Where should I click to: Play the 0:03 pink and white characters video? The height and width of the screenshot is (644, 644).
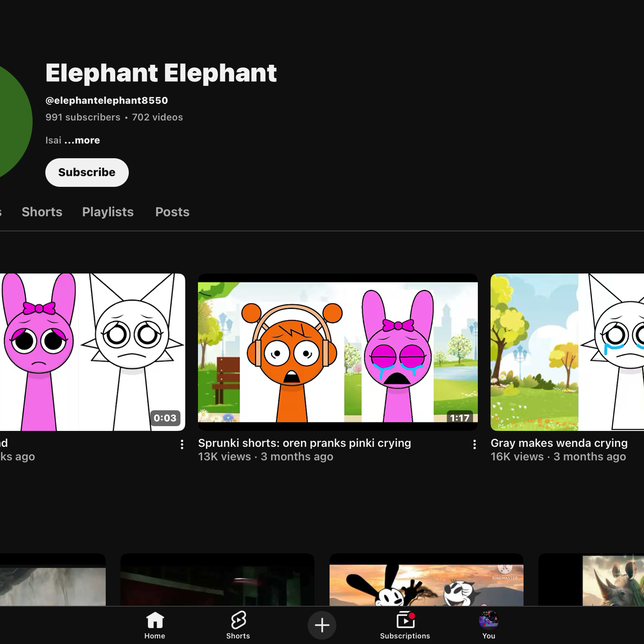[x=92, y=352]
